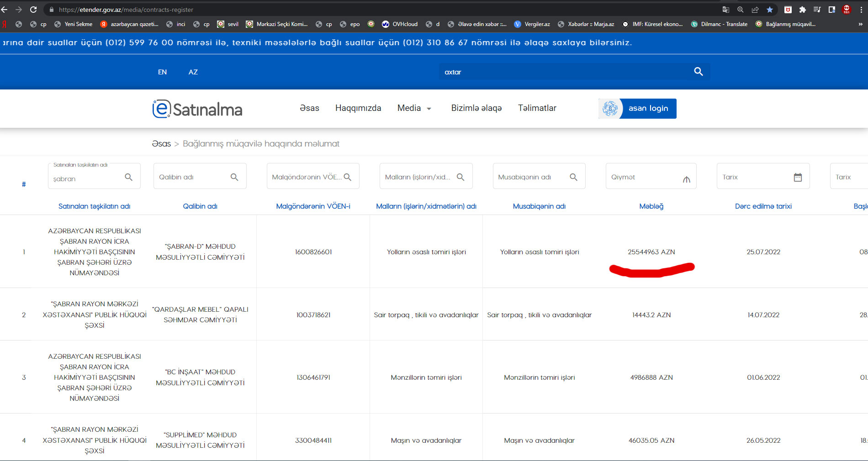Viewport: 868px width, 461px height.
Task: Switch language to AZ
Action: (193, 72)
